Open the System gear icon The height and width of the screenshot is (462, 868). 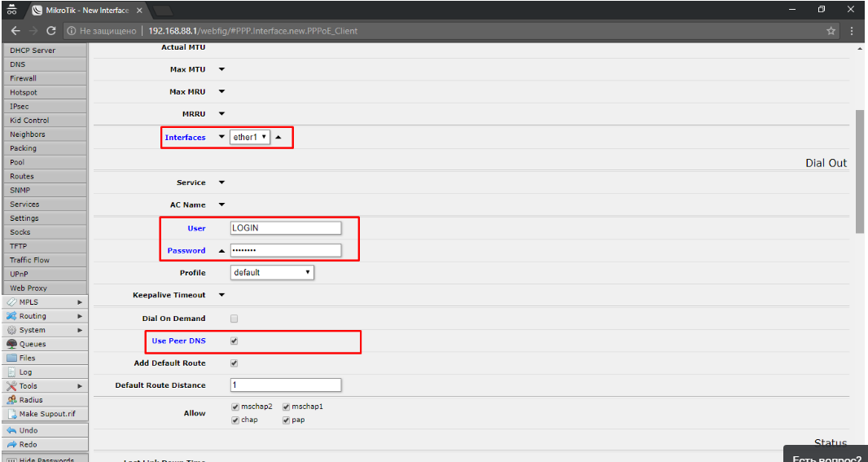coord(11,330)
